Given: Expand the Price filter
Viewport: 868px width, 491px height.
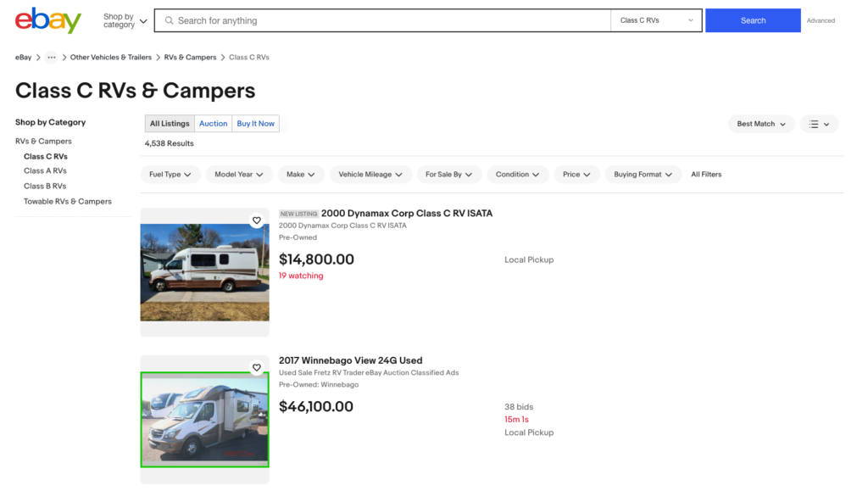Looking at the screenshot, I should (x=577, y=175).
